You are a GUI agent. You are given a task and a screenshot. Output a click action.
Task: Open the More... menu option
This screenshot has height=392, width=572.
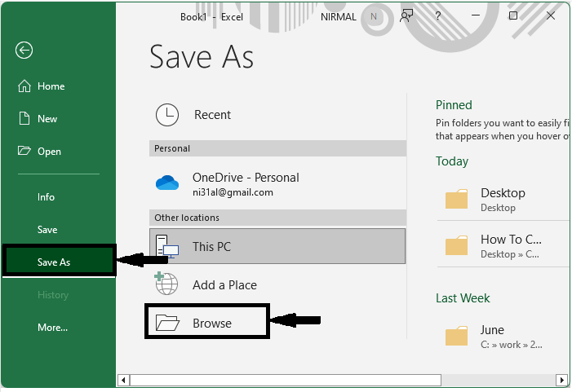click(x=52, y=328)
